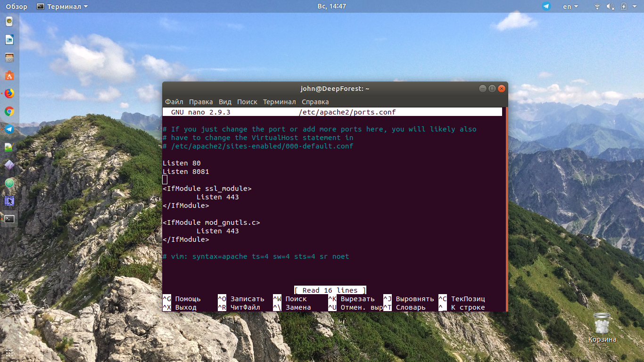
Task: Click the terminal's vertical scrollbar
Action: (x=506, y=209)
